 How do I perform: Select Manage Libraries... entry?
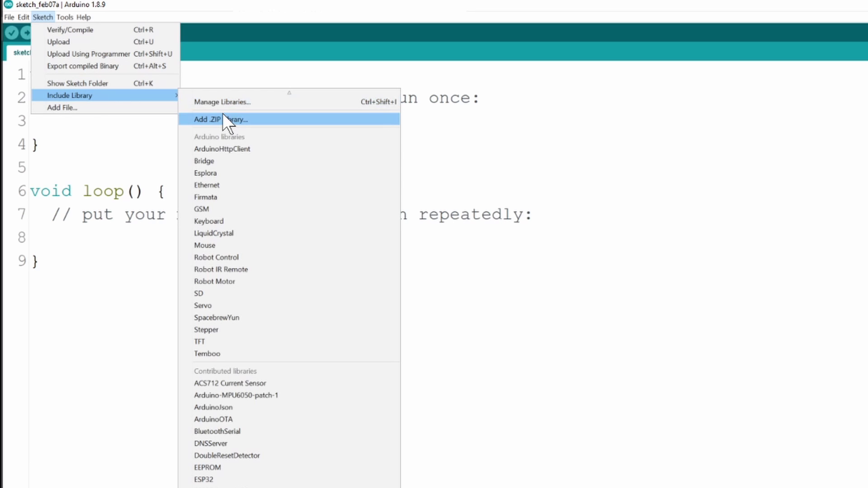pos(222,102)
